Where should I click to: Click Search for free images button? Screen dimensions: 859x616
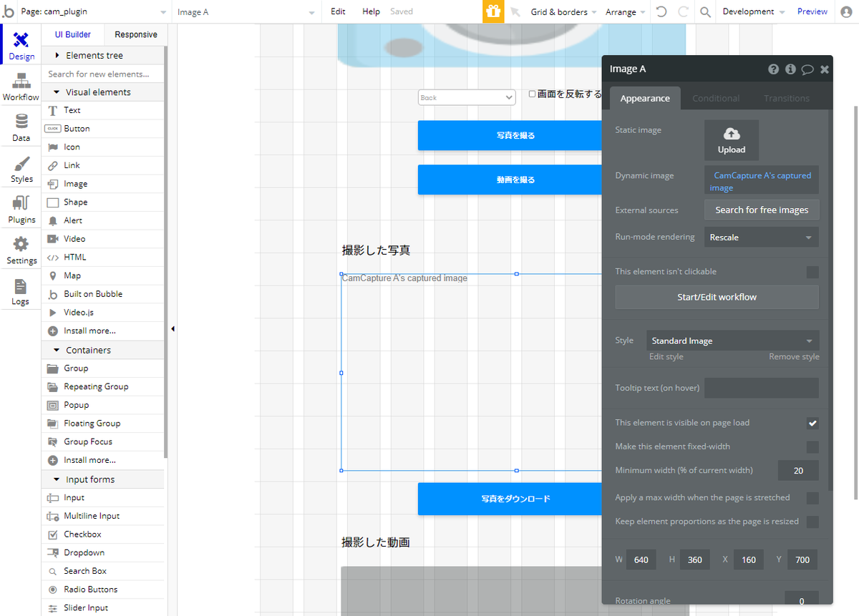[x=762, y=210]
